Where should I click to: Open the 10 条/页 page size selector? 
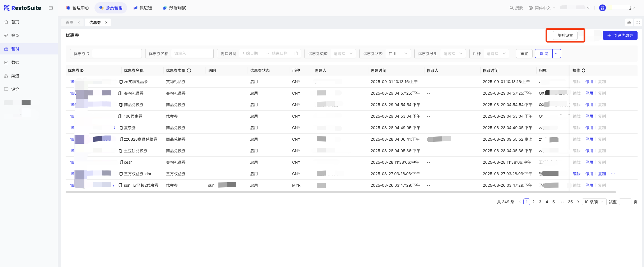(x=594, y=202)
